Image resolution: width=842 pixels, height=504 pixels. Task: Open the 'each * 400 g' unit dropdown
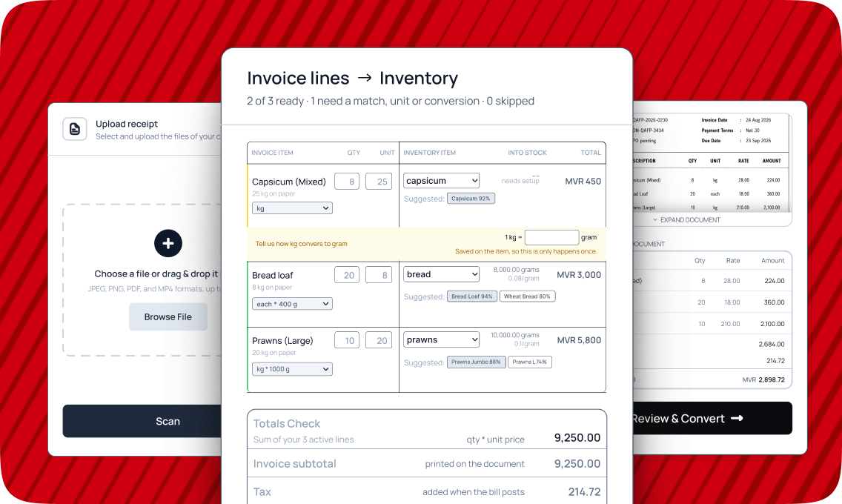click(292, 304)
